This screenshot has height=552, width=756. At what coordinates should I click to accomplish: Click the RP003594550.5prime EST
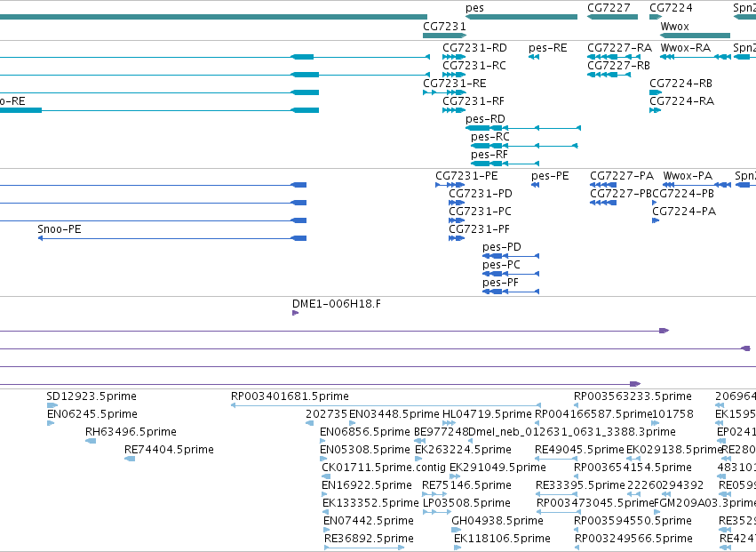(577, 530)
